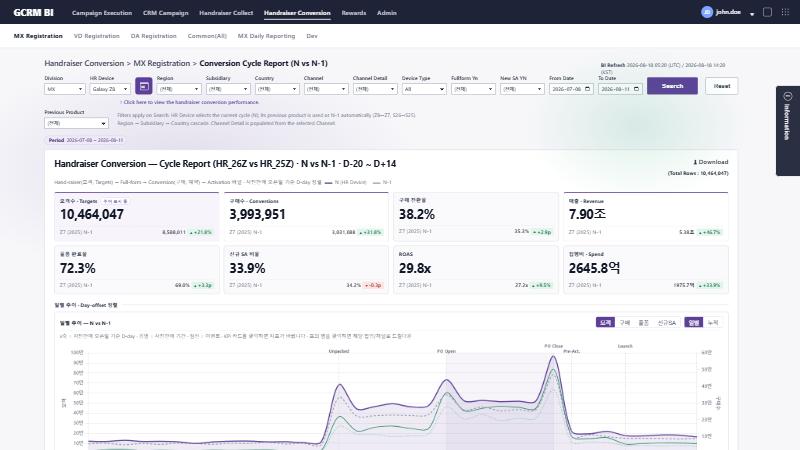
Task: Click the purple handraiser performance icon button
Action: (143, 86)
